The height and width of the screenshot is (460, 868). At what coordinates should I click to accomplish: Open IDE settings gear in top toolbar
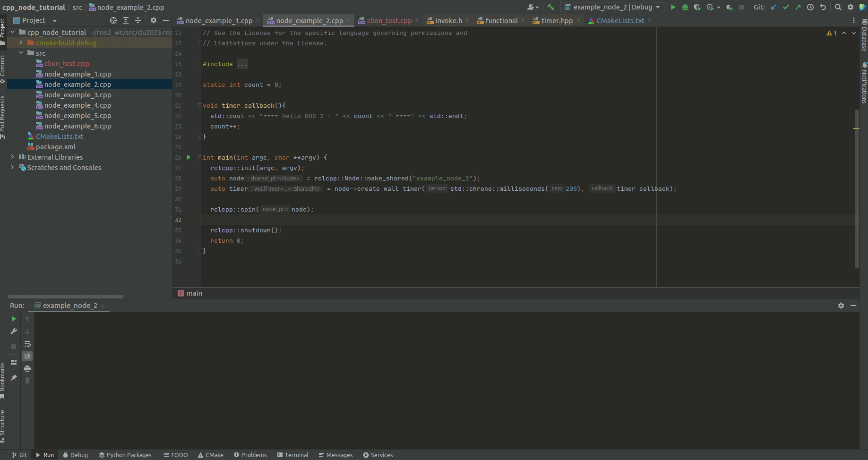(x=851, y=7)
